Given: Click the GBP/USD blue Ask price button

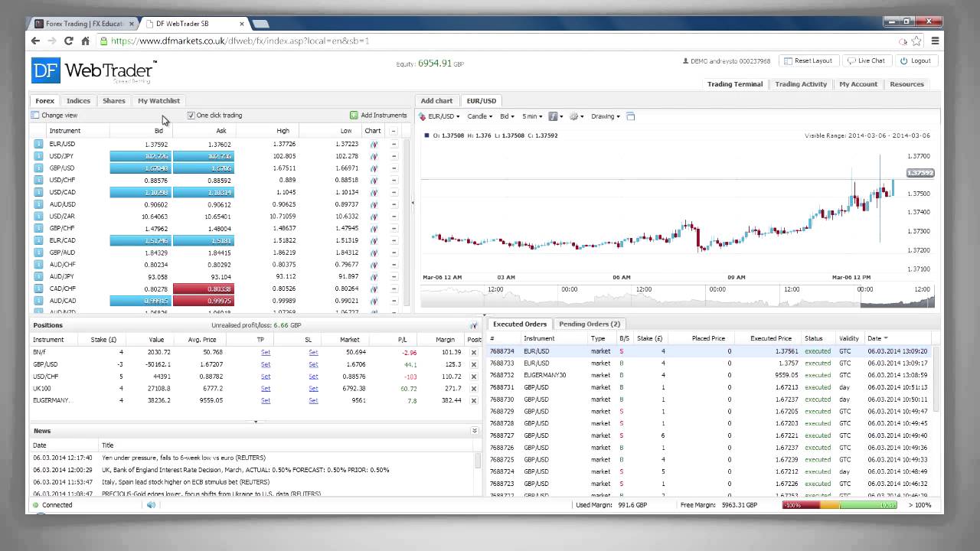Looking at the screenshot, I should 204,168.
